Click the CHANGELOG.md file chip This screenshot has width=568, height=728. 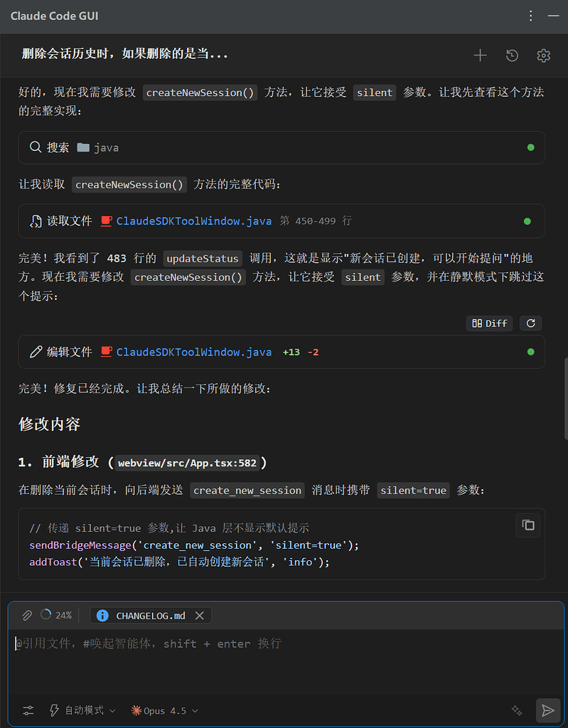click(x=151, y=616)
